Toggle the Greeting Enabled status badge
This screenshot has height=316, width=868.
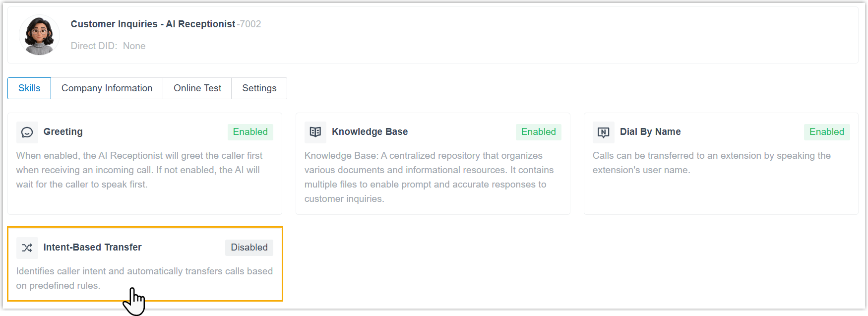tap(250, 132)
